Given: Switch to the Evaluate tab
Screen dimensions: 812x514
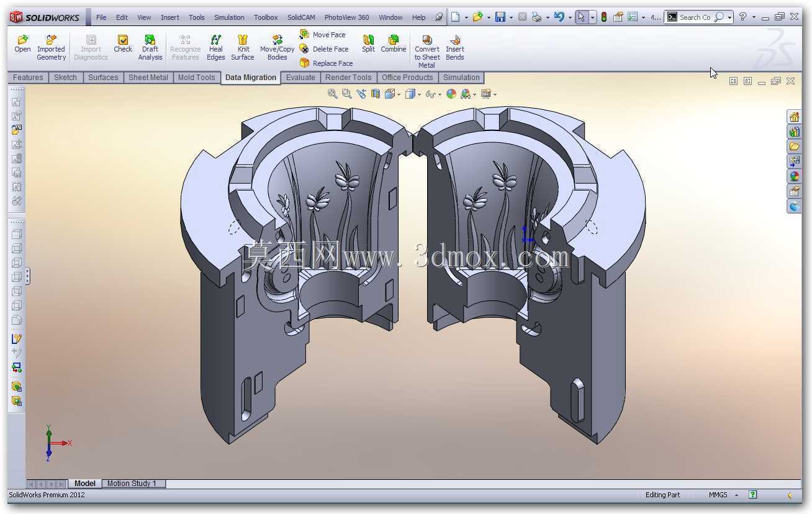Looking at the screenshot, I should [300, 78].
